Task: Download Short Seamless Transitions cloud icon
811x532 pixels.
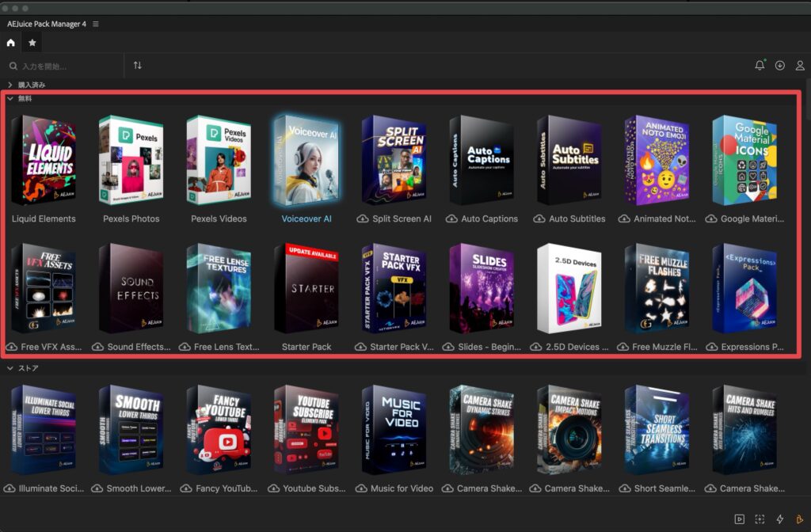Action: tap(625, 488)
